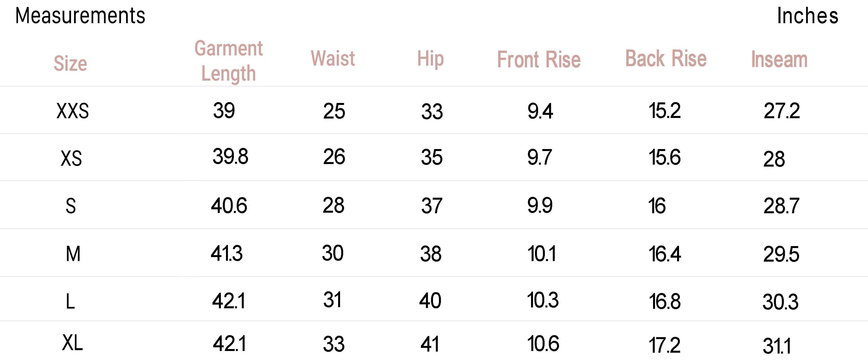
Task: Click the 29.5 inseam value
Action: coord(781,254)
